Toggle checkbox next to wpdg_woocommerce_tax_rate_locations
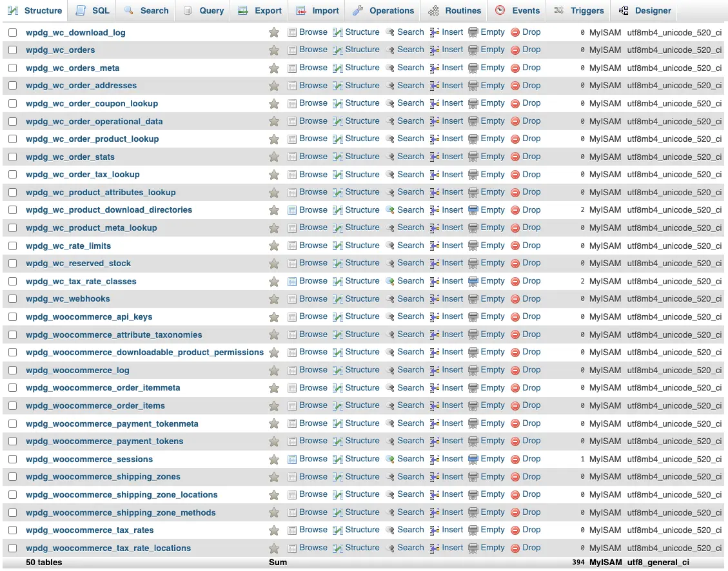The width and height of the screenshot is (728, 571). pos(13,548)
